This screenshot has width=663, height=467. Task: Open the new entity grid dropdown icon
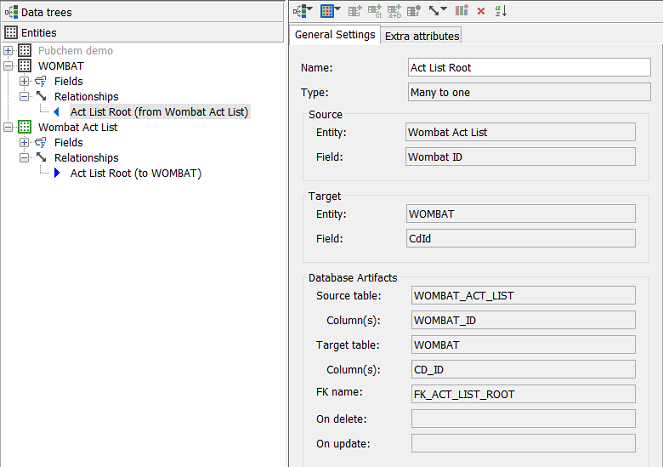click(329, 11)
